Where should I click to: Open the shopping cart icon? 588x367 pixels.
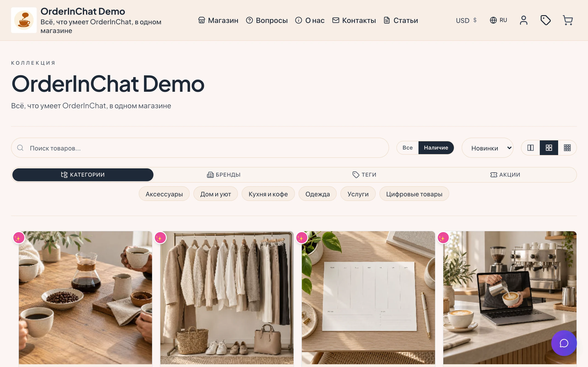568,20
